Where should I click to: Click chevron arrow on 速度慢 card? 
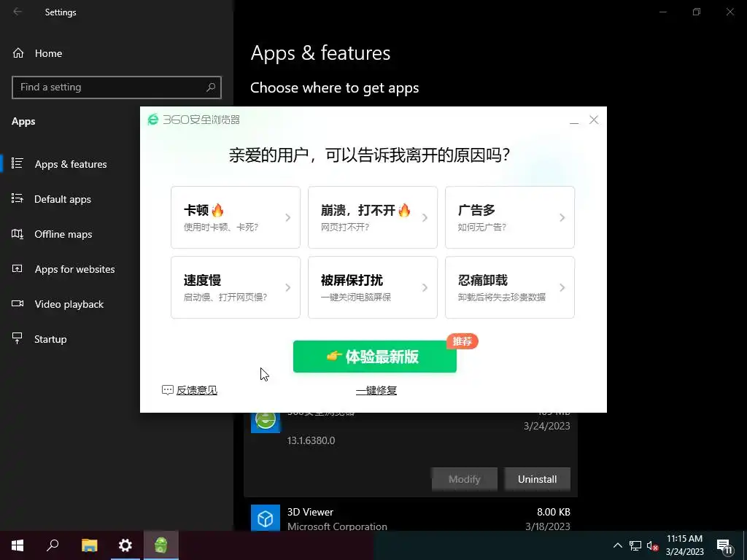[x=287, y=287]
